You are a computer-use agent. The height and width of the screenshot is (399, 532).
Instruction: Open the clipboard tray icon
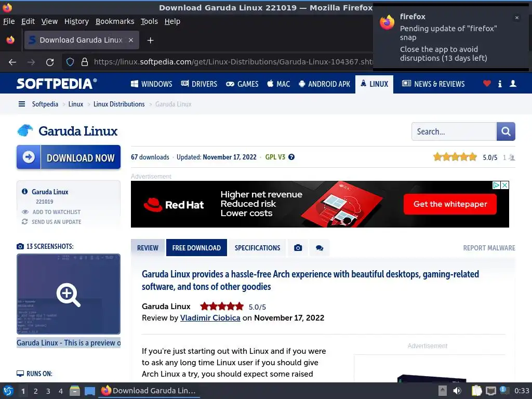pyautogui.click(x=476, y=391)
